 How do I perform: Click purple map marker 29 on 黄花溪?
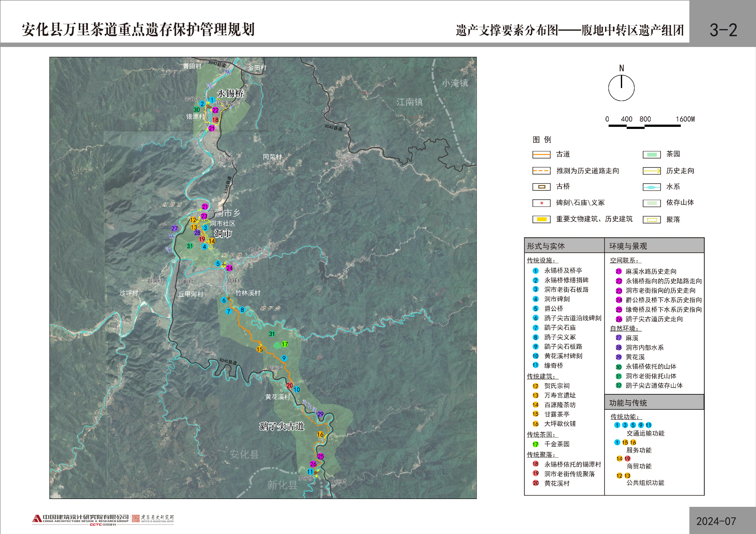(x=320, y=414)
